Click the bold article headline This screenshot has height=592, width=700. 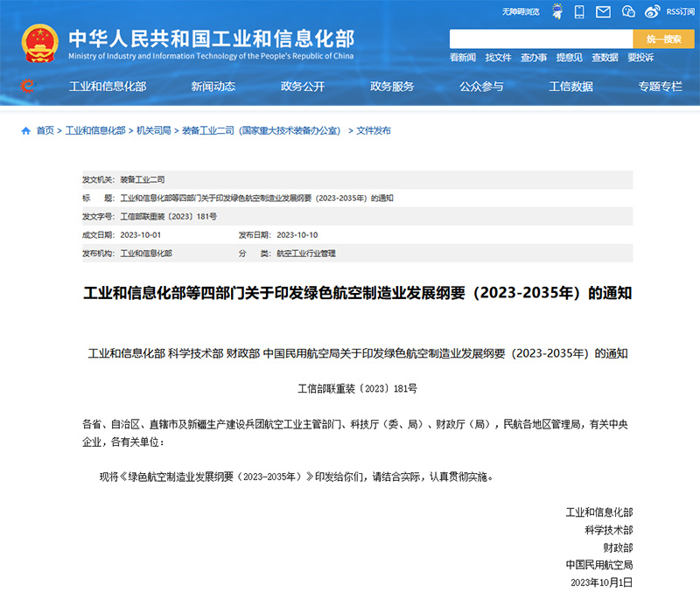(358, 293)
